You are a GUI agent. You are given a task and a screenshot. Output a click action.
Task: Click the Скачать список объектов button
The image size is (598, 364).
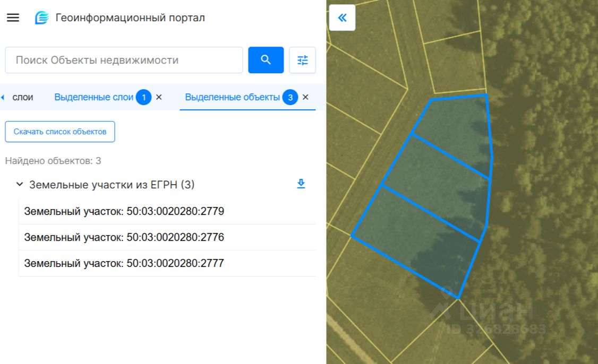[x=60, y=132]
